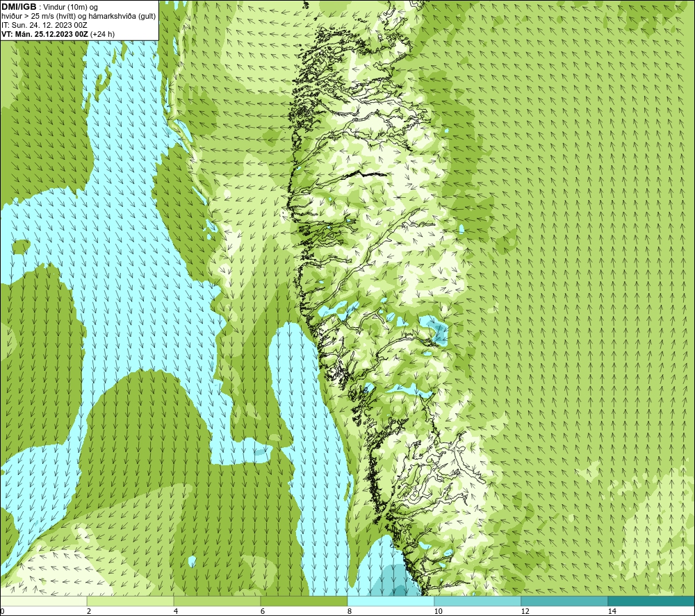Click the darkest teal swatch above 14 m/s
695x616 pixels.
(x=652, y=601)
